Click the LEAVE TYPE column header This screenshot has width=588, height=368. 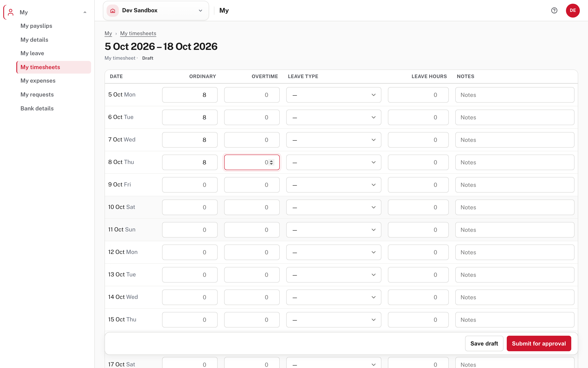click(303, 76)
